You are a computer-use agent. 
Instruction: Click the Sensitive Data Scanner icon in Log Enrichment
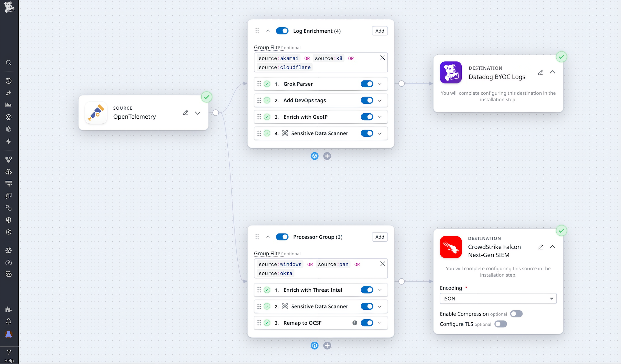point(285,133)
